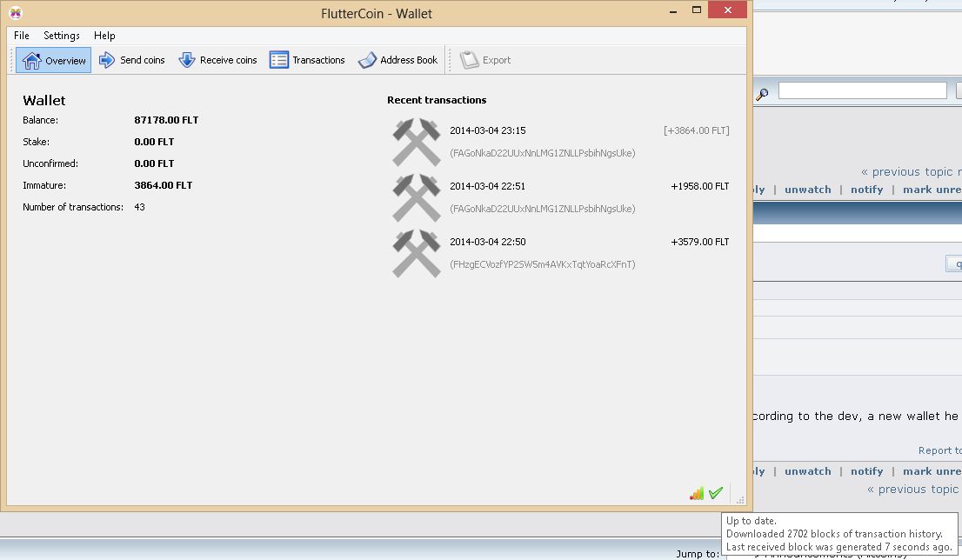Click the upper notify link in forum
Image resolution: width=962 pixels, height=560 pixels.
[x=867, y=190]
